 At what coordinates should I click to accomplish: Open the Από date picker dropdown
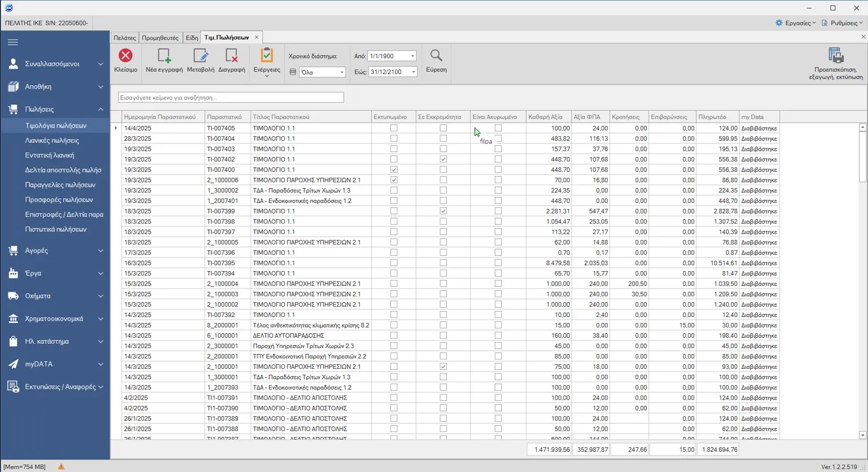coord(413,56)
